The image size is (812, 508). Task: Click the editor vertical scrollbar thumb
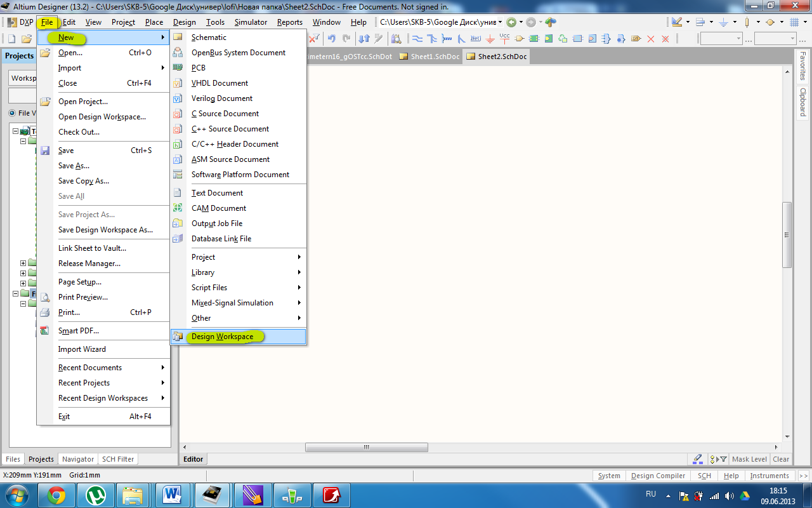(x=787, y=234)
